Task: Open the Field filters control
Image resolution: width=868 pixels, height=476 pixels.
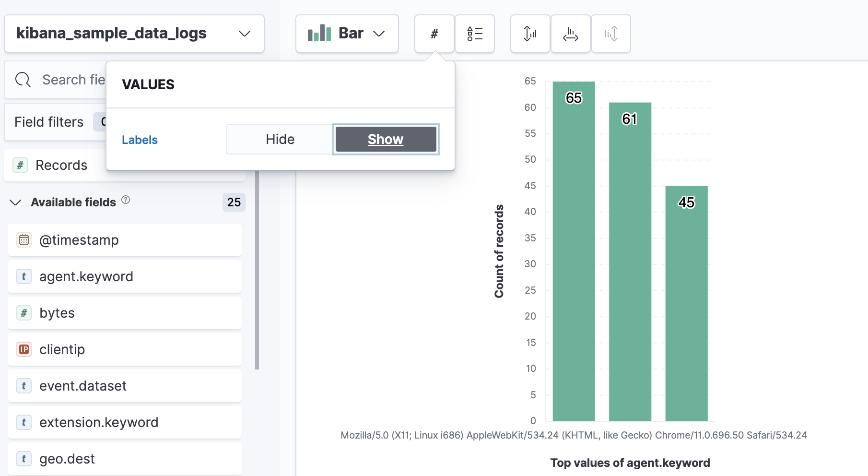Action: (x=48, y=122)
